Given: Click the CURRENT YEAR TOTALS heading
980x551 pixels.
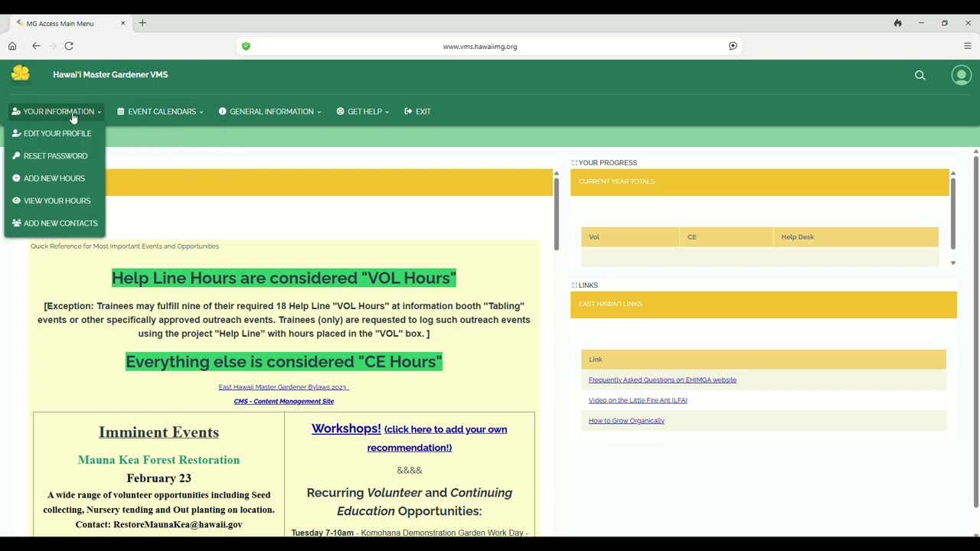Looking at the screenshot, I should (616, 181).
